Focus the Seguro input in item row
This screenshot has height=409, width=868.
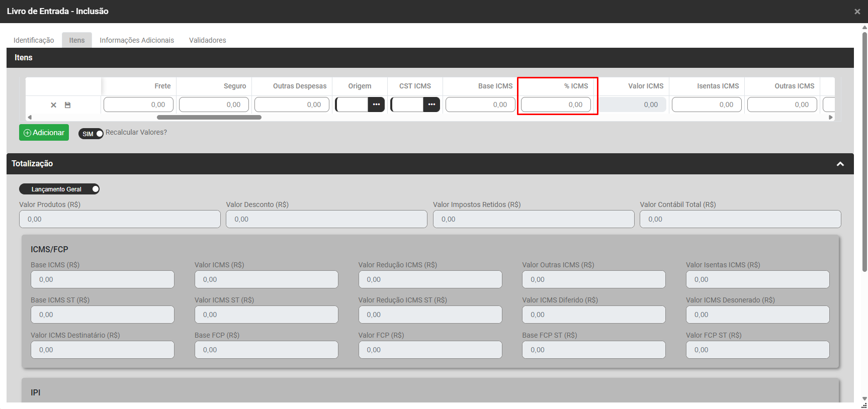tap(214, 105)
